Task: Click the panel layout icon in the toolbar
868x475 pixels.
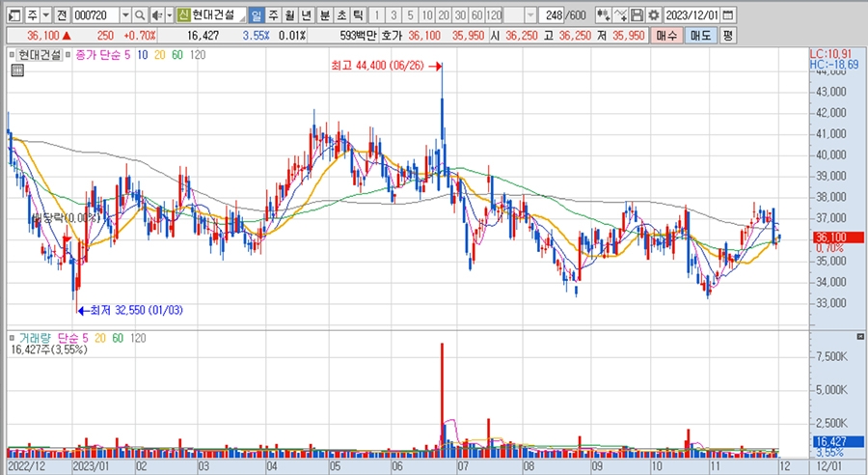Action: pyautogui.click(x=14, y=15)
